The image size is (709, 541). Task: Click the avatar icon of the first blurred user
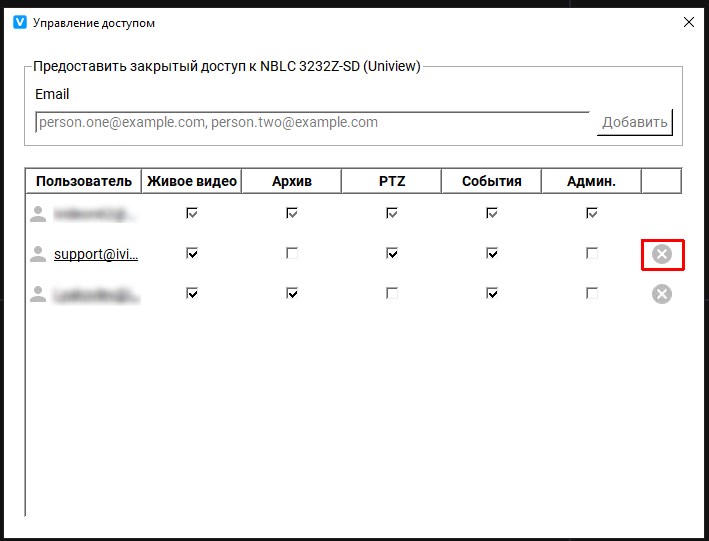click(38, 213)
